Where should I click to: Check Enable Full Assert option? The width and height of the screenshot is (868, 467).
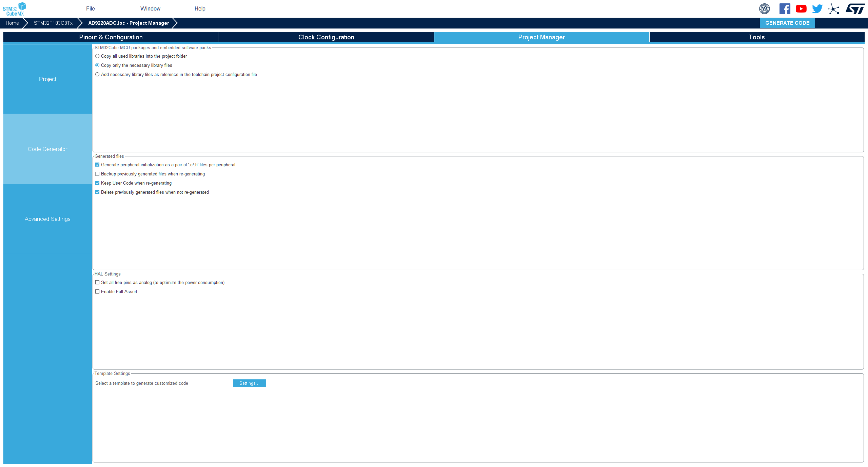pos(97,292)
